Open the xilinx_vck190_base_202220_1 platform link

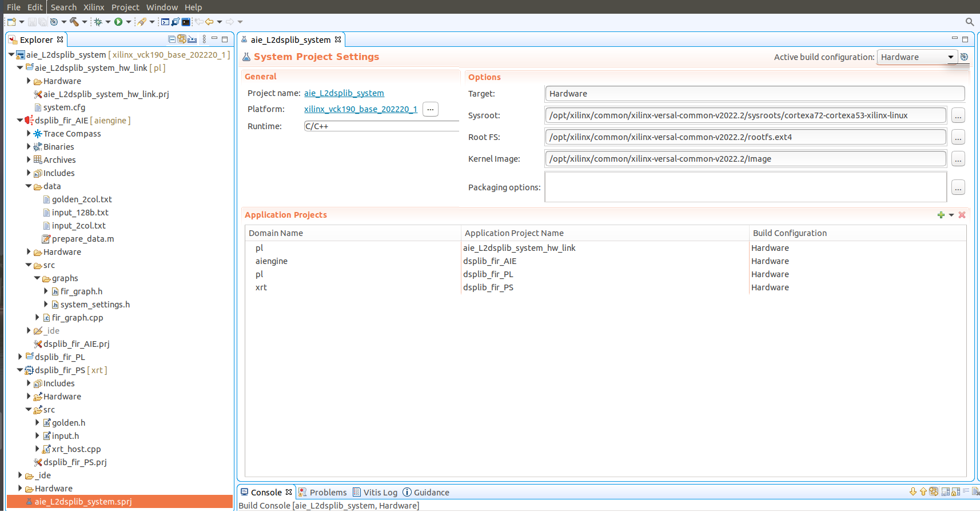point(361,109)
